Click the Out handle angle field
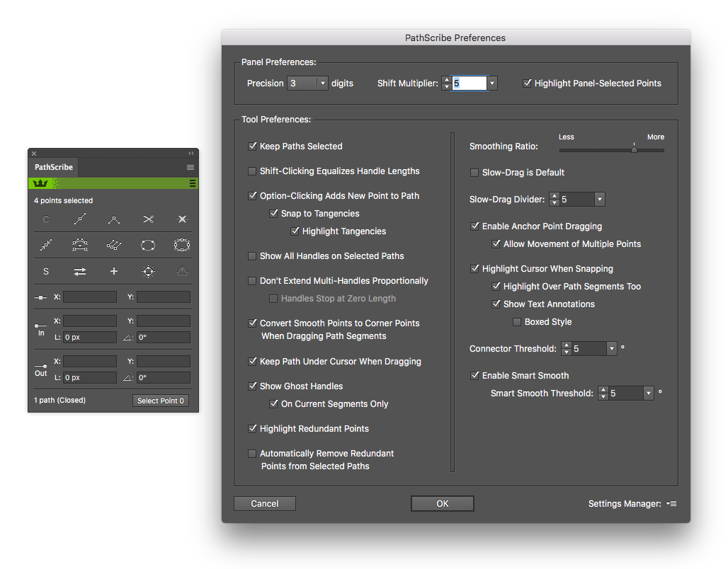The image size is (728, 569). (x=164, y=378)
